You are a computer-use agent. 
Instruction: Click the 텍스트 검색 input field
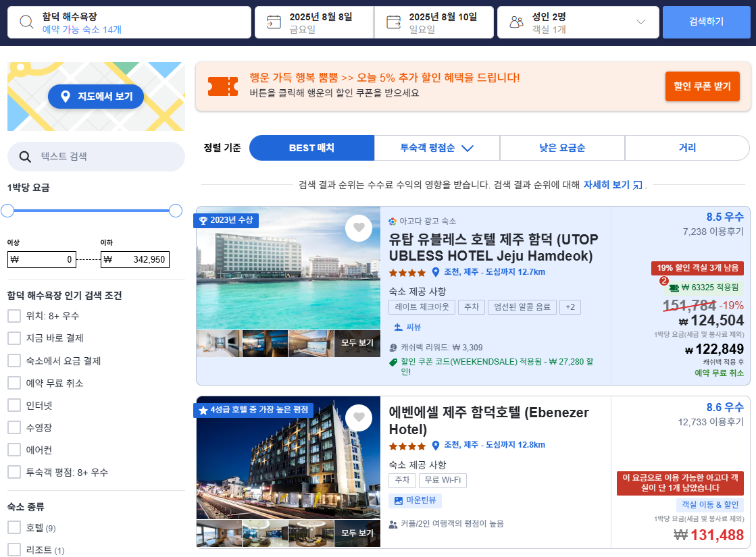click(97, 157)
